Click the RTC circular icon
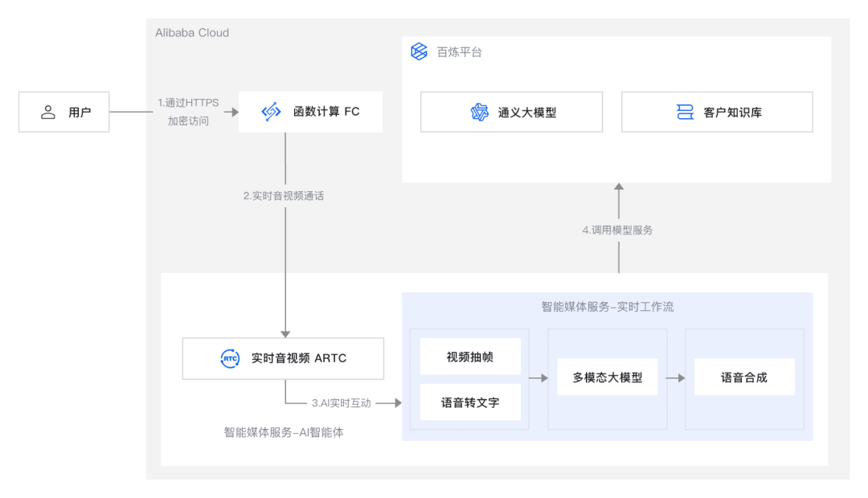 231,358
